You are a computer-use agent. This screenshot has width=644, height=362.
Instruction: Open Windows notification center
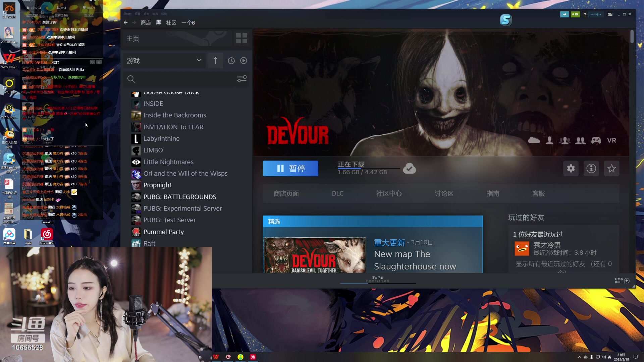pyautogui.click(x=635, y=357)
